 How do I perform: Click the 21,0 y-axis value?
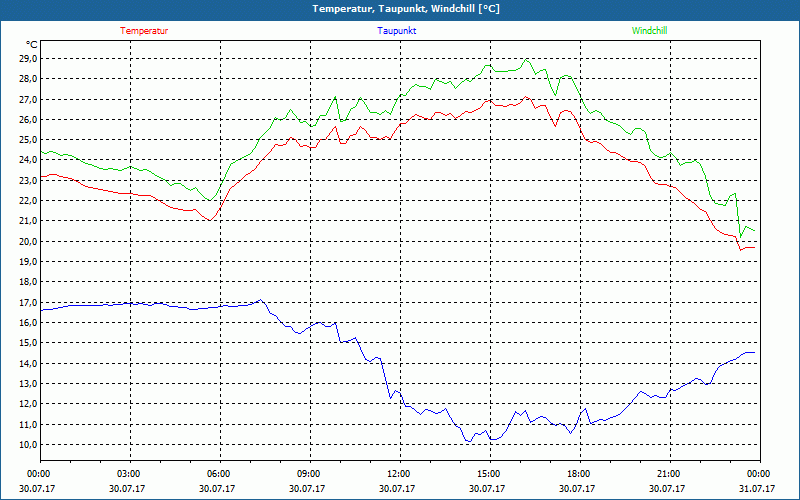[28, 221]
